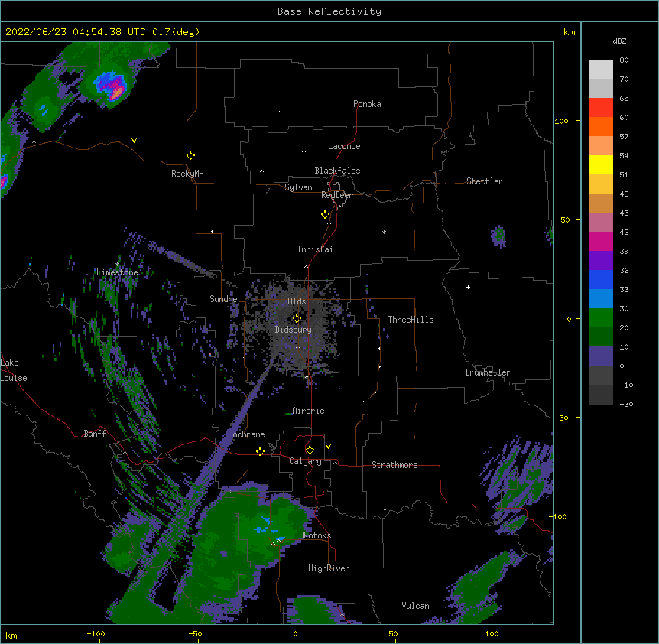Click the yellow radar site marker near Didsbury
Viewport: 659px width, 644px height.
297,319
